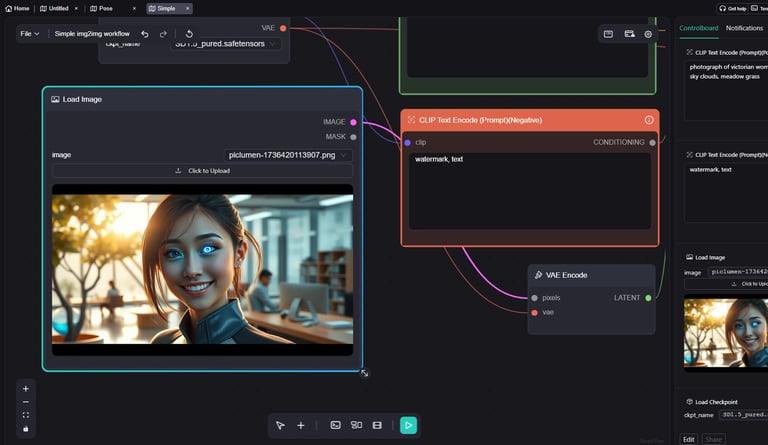The width and height of the screenshot is (768, 445).
Task: Click the group nodes icon in bottom toolbar
Action: coord(357,425)
